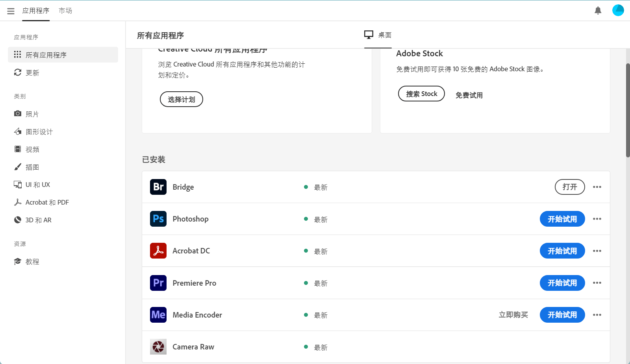Open more options for Acrobat DC
The width and height of the screenshot is (630, 364).
click(597, 251)
